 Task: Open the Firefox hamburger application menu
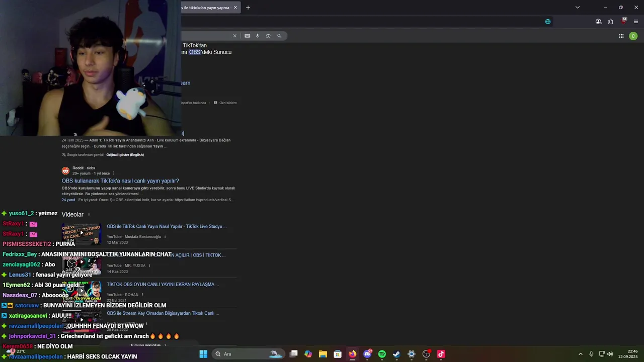[636, 22]
